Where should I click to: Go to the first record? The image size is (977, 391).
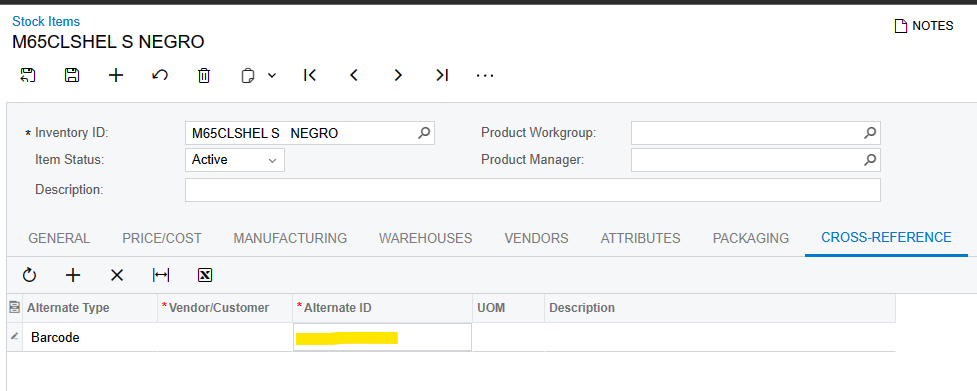(310, 75)
